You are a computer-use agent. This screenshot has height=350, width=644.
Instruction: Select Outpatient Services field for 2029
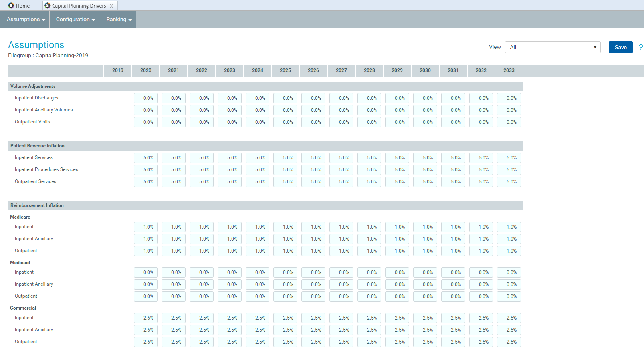tap(397, 182)
